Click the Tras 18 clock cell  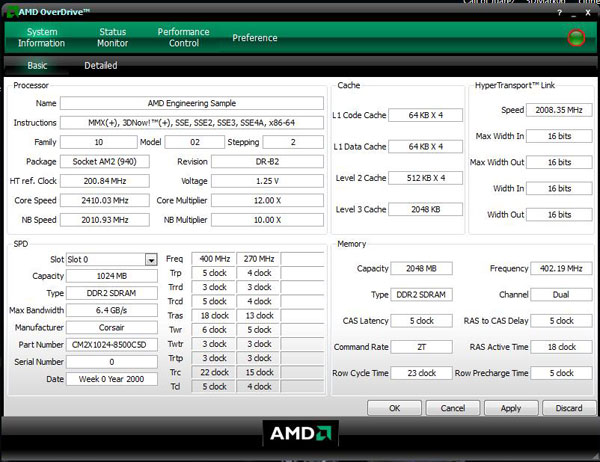point(214,316)
